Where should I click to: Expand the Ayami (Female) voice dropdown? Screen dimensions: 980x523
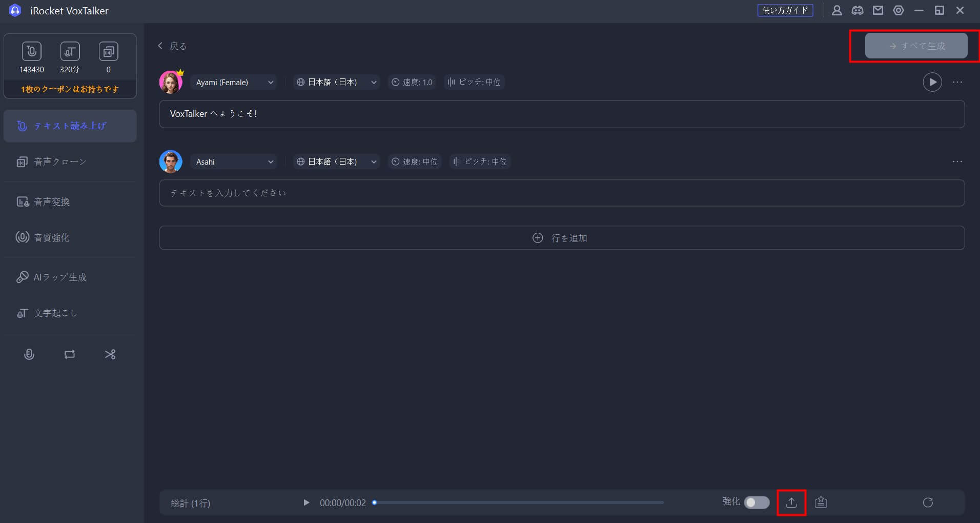pos(234,82)
